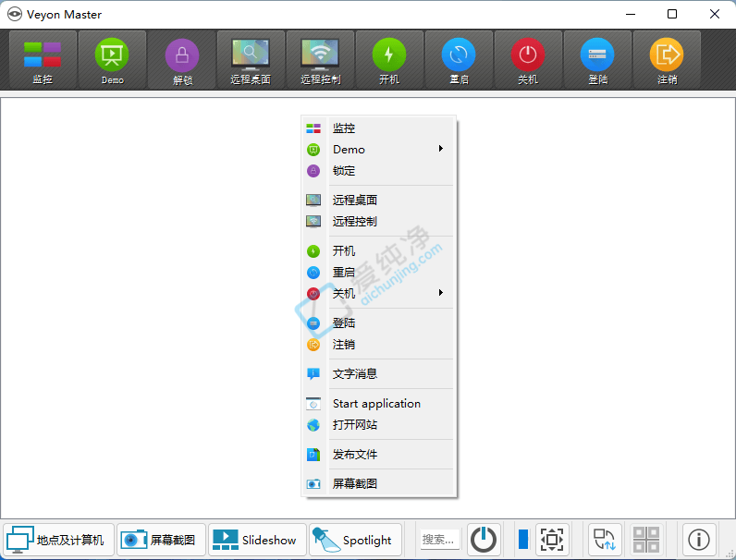
Task: Choose 屏幕截图 screenshot in context menu
Action: pyautogui.click(x=379, y=483)
